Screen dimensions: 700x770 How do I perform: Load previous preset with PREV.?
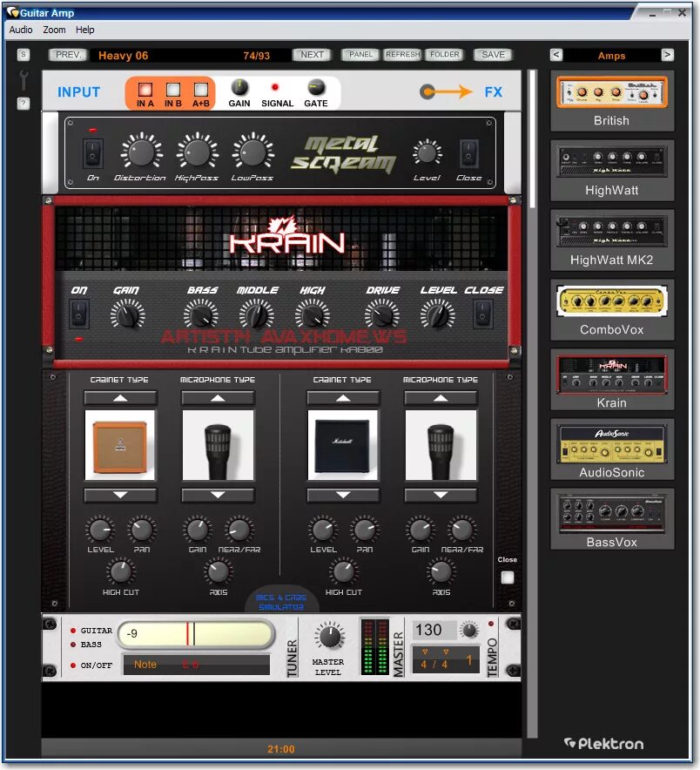pos(68,55)
